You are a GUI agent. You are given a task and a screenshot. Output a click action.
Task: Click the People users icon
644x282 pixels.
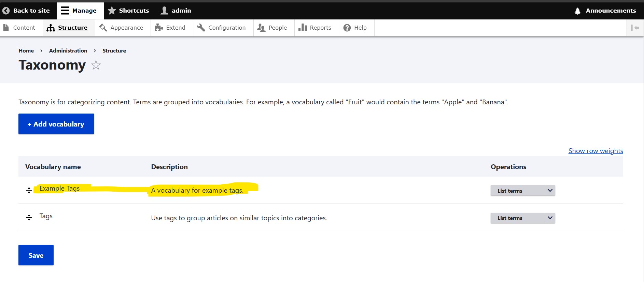tap(261, 28)
